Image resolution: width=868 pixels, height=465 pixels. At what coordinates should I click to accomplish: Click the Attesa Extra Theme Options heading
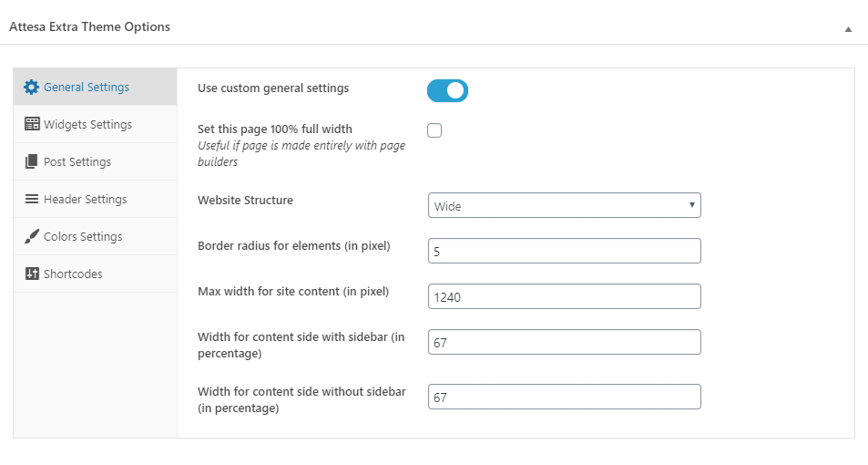tap(89, 26)
